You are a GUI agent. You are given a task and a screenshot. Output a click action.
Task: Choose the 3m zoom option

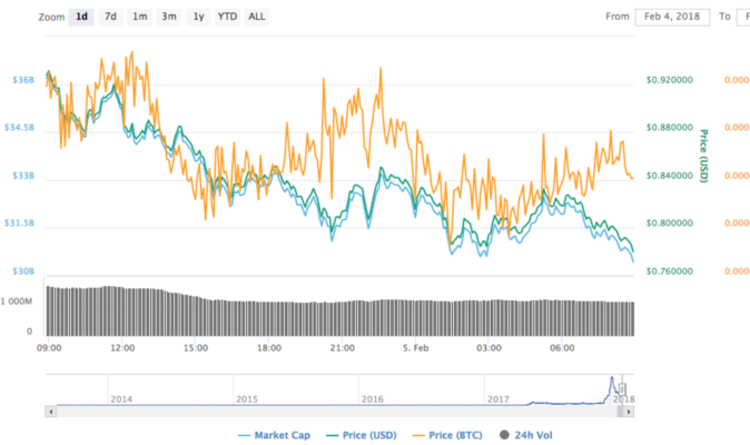169,16
